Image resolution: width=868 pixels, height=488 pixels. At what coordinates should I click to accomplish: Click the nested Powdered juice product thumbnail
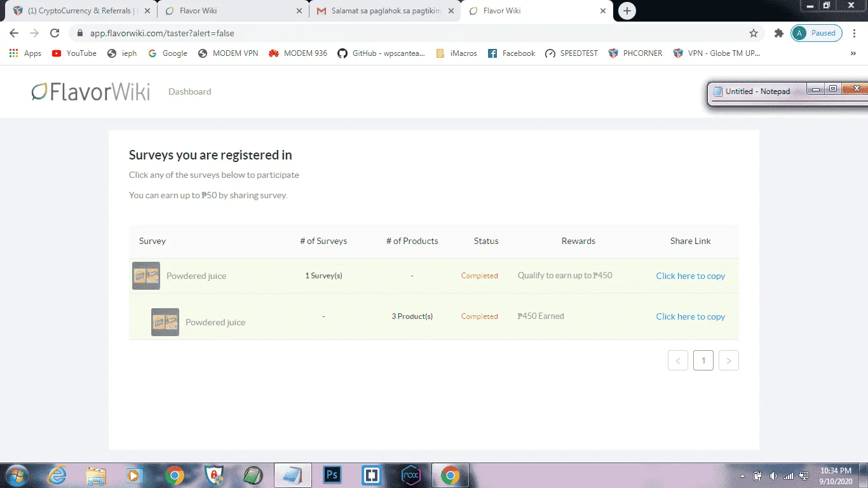click(x=165, y=322)
